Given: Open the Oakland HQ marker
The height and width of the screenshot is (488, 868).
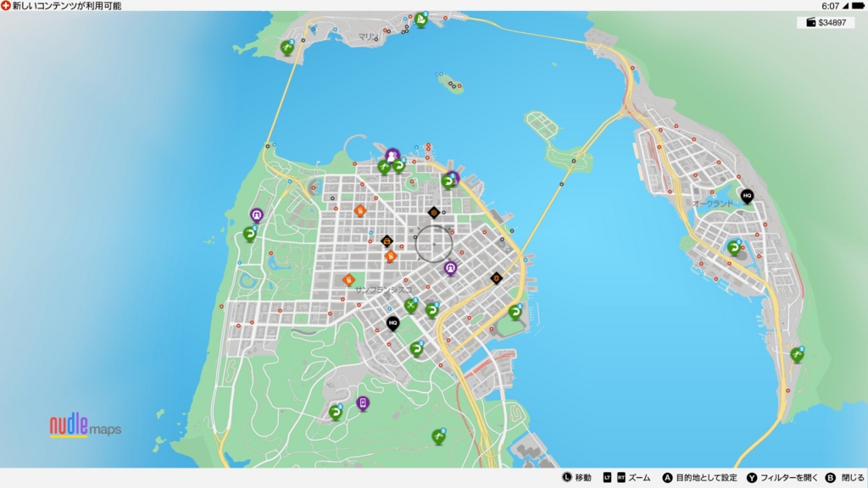Looking at the screenshot, I should tap(747, 196).
